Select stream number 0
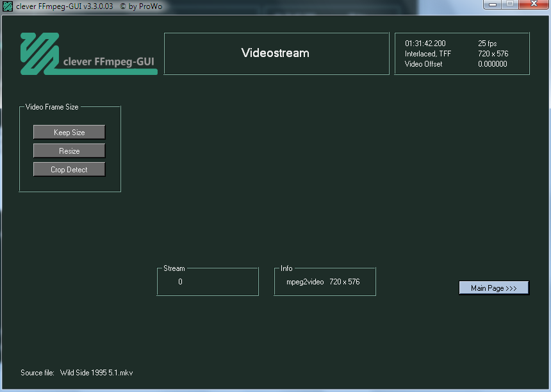The width and height of the screenshot is (551, 392). click(x=180, y=282)
